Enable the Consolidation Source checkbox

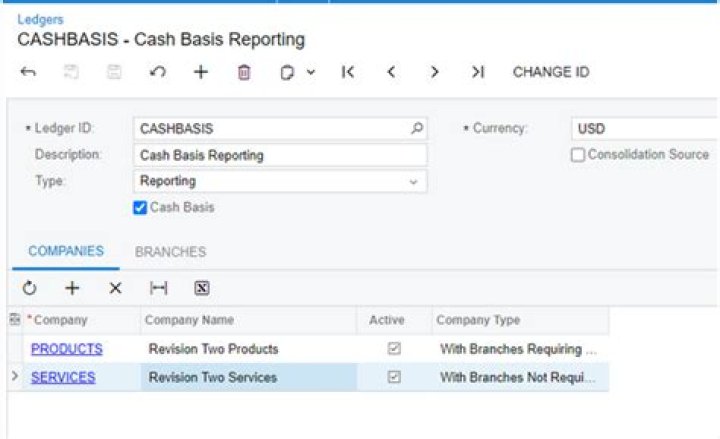coord(578,155)
